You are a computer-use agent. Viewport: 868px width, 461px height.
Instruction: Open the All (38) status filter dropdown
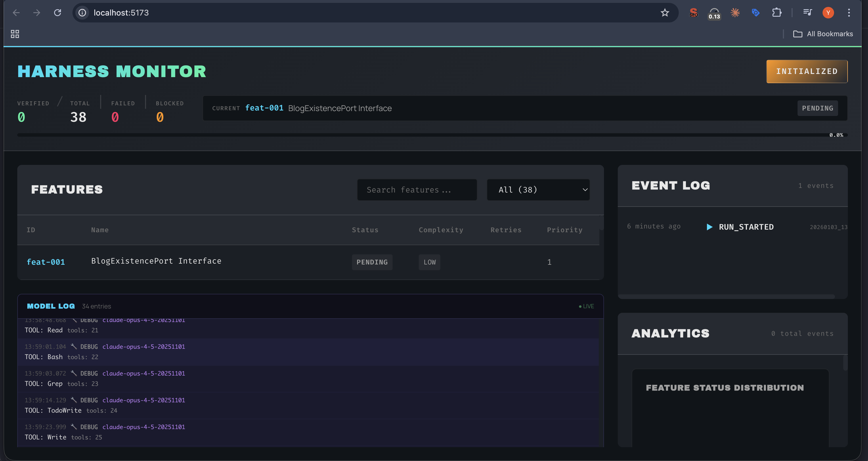(x=538, y=190)
